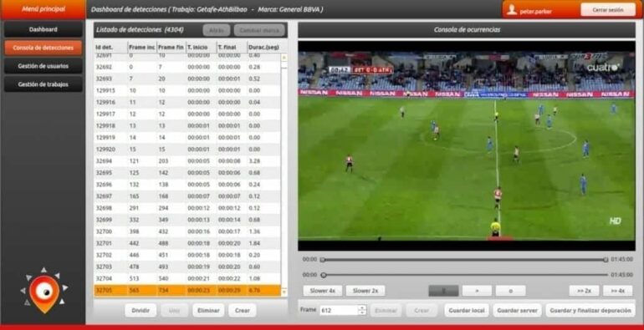Click the detections list scroll-down arrow

click(284, 292)
